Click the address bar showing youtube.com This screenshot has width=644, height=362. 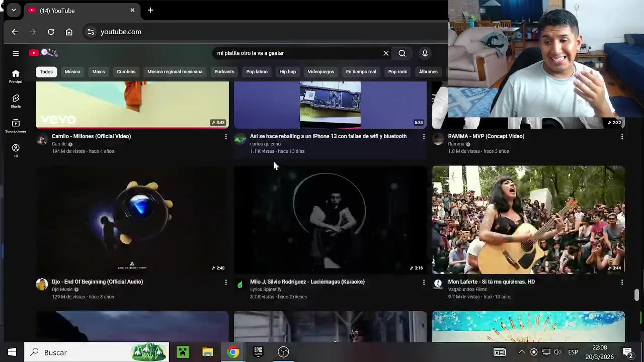(x=264, y=32)
